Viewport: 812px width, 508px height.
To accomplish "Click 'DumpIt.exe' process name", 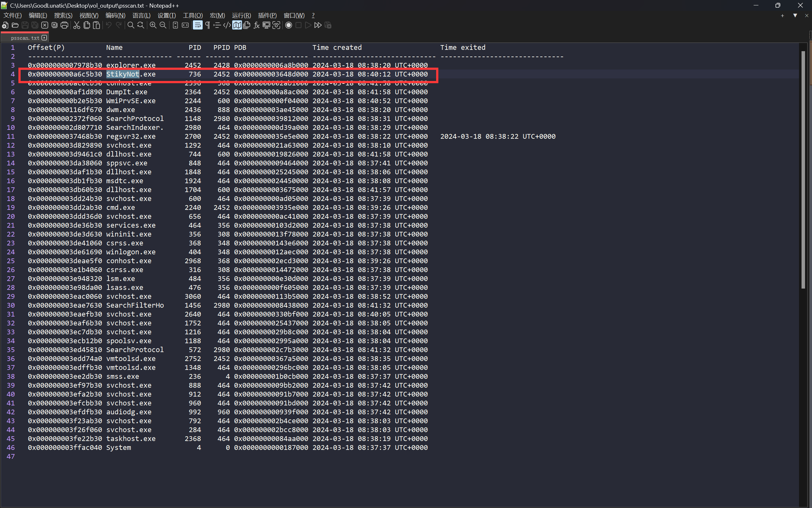I will click(x=127, y=92).
